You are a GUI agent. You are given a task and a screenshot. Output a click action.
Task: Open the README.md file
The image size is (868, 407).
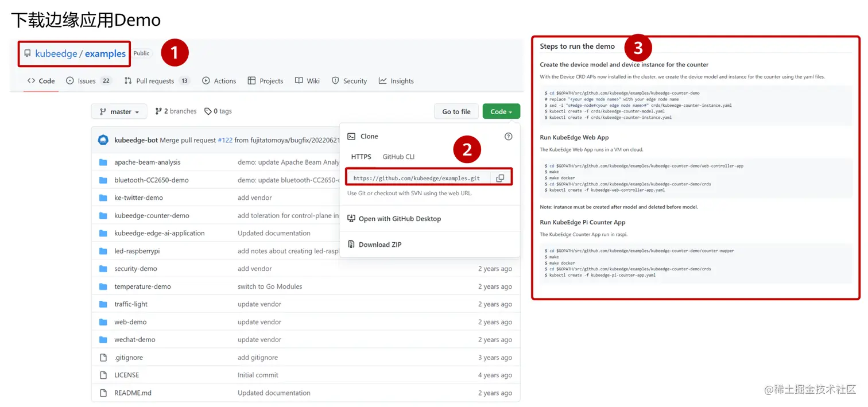pyautogui.click(x=133, y=393)
